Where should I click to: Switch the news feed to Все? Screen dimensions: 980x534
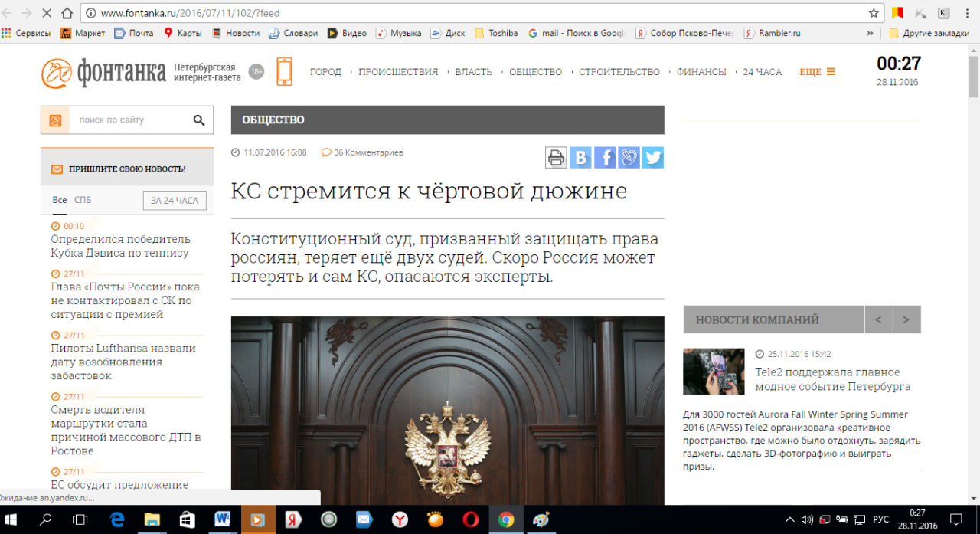(60, 200)
